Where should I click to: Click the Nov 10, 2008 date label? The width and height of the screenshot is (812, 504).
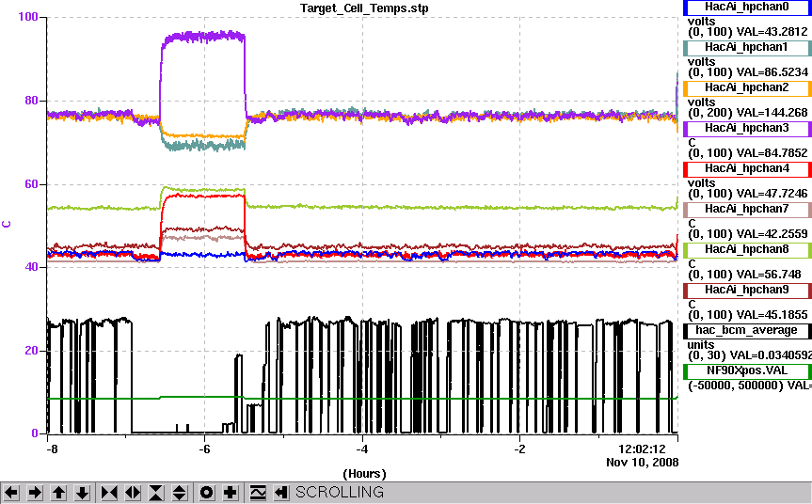tap(642, 462)
